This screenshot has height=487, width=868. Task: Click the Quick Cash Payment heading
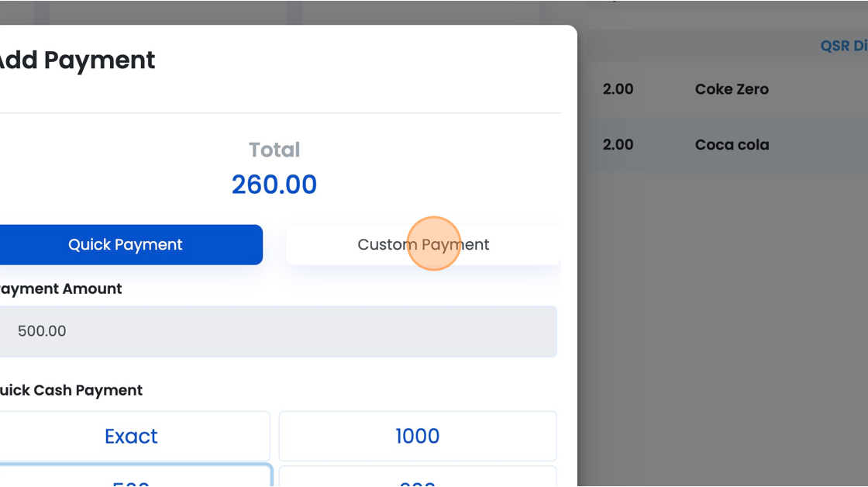71,390
